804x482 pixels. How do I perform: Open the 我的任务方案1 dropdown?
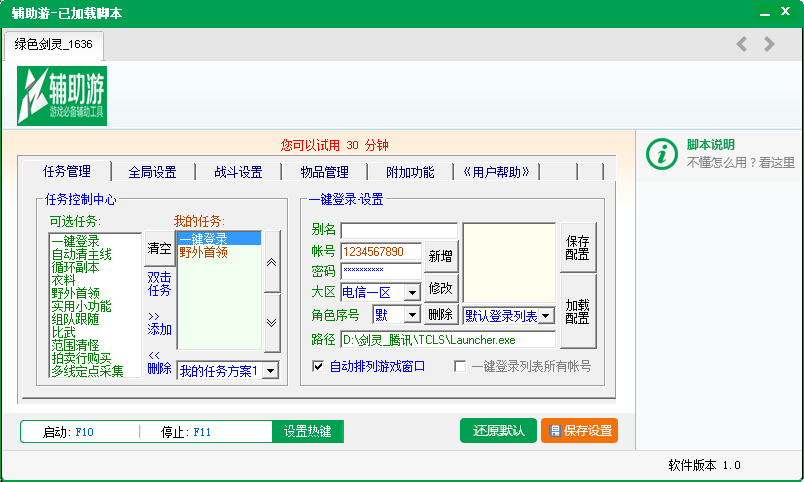tap(270, 370)
